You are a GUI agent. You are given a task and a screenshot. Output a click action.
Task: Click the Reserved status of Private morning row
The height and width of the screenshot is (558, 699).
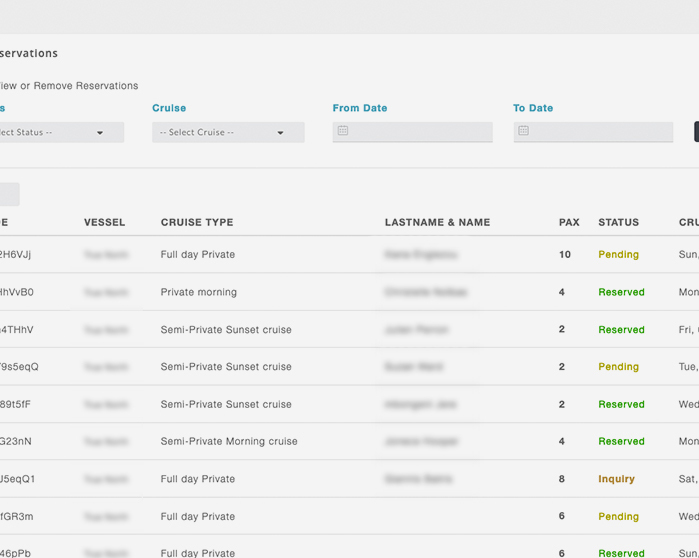point(621,292)
